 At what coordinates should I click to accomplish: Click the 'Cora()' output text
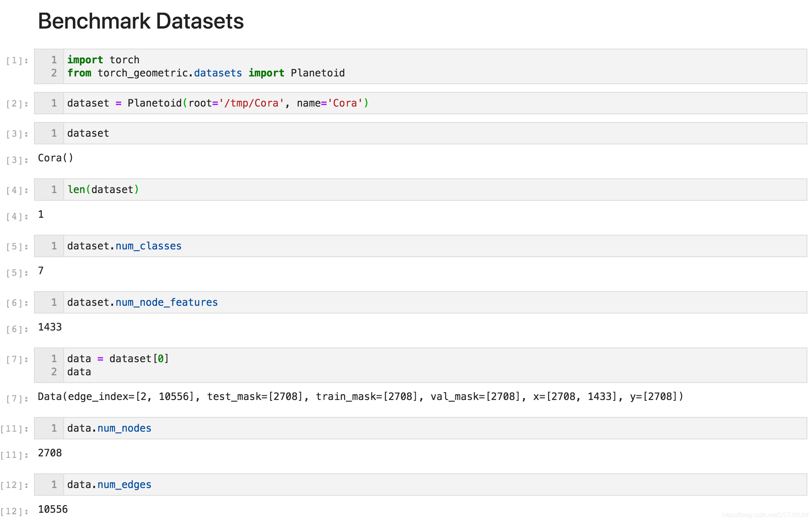pyautogui.click(x=56, y=158)
